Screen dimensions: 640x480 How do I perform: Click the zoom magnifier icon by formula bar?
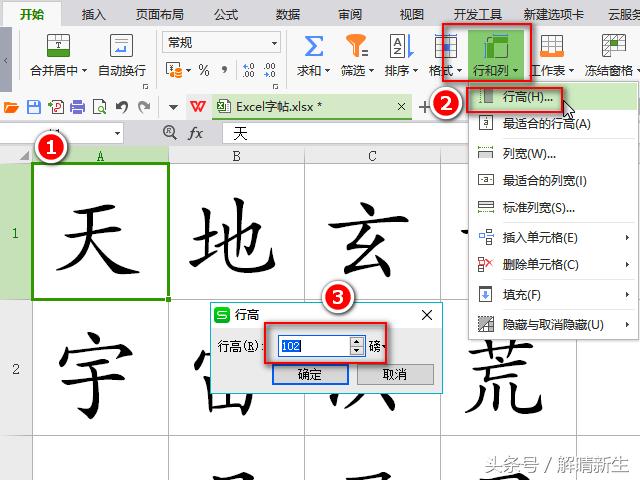(x=170, y=132)
